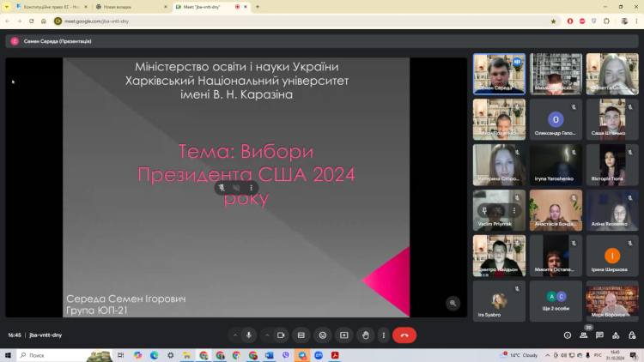Open Chrome profile avatar
This screenshot has height=362, width=644.
(x=624, y=21)
